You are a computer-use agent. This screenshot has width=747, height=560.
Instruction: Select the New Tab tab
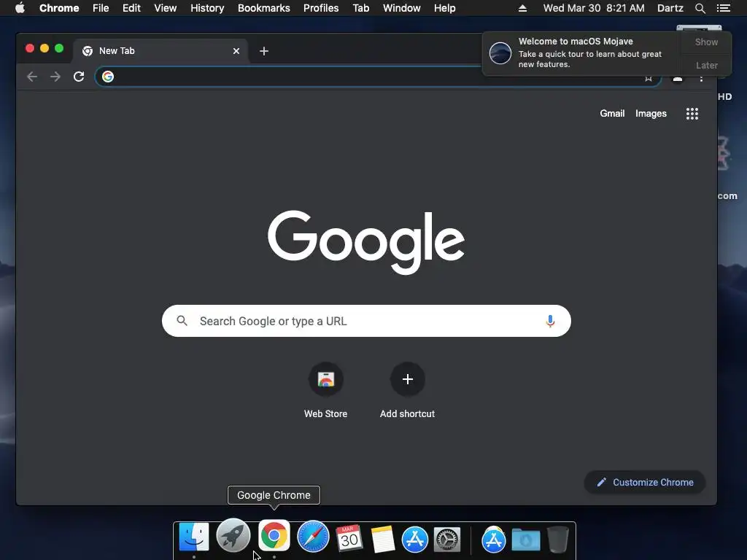160,51
